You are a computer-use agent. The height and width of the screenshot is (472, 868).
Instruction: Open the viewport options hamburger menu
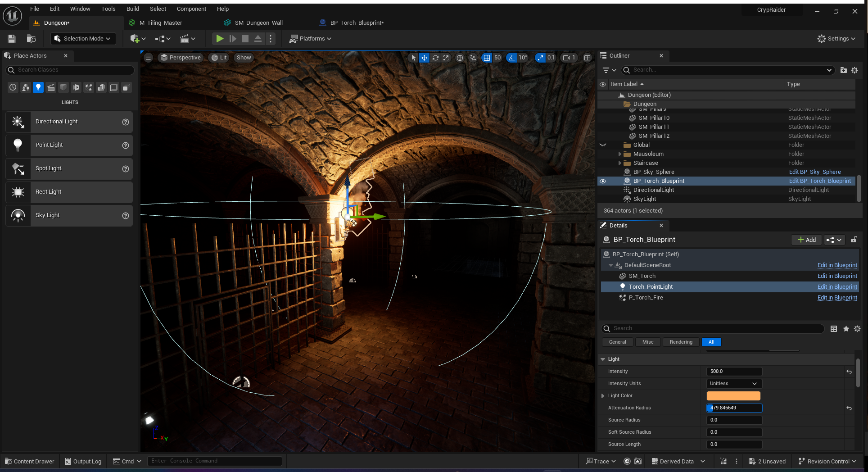coord(149,58)
